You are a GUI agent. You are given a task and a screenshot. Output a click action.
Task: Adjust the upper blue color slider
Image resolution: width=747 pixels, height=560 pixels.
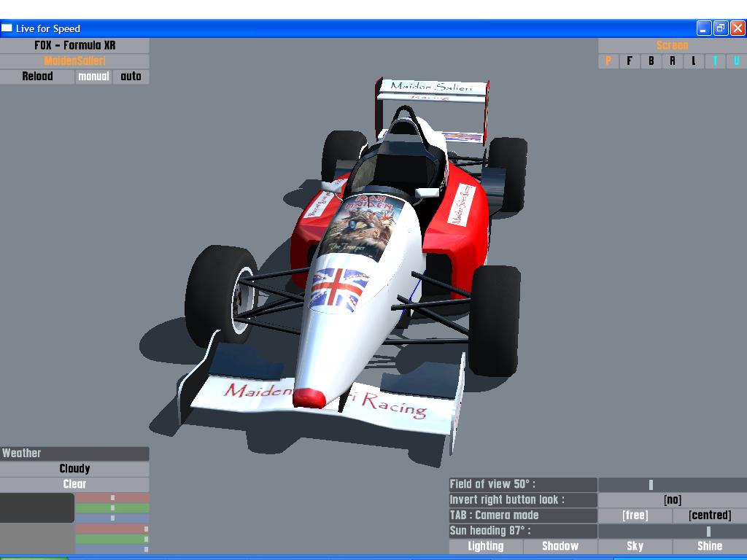(112, 518)
